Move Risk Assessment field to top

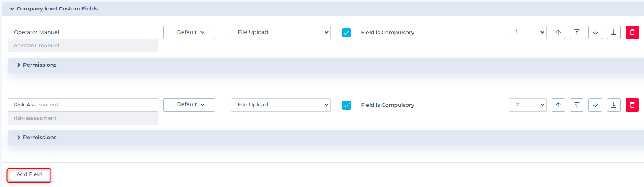(577, 105)
